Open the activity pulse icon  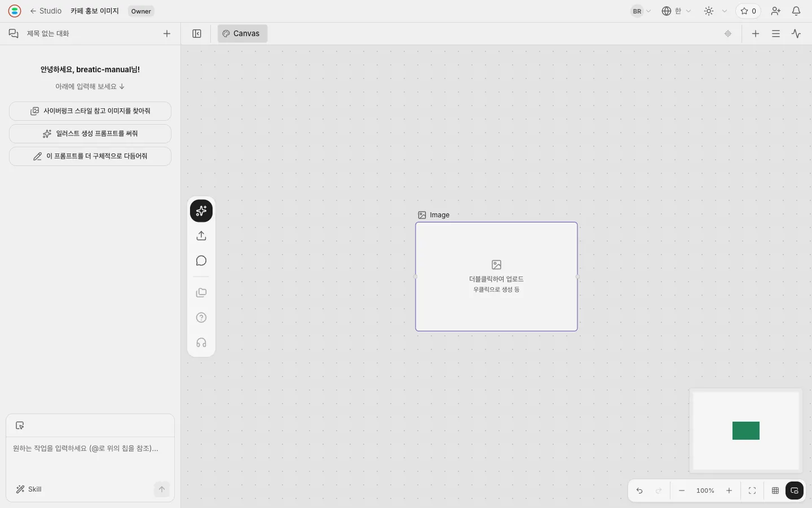(796, 34)
